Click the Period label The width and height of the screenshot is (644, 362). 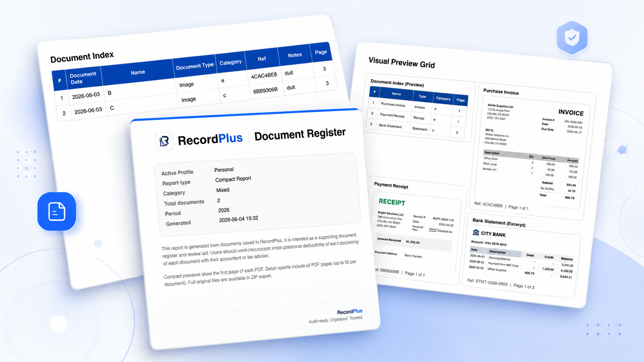173,214
